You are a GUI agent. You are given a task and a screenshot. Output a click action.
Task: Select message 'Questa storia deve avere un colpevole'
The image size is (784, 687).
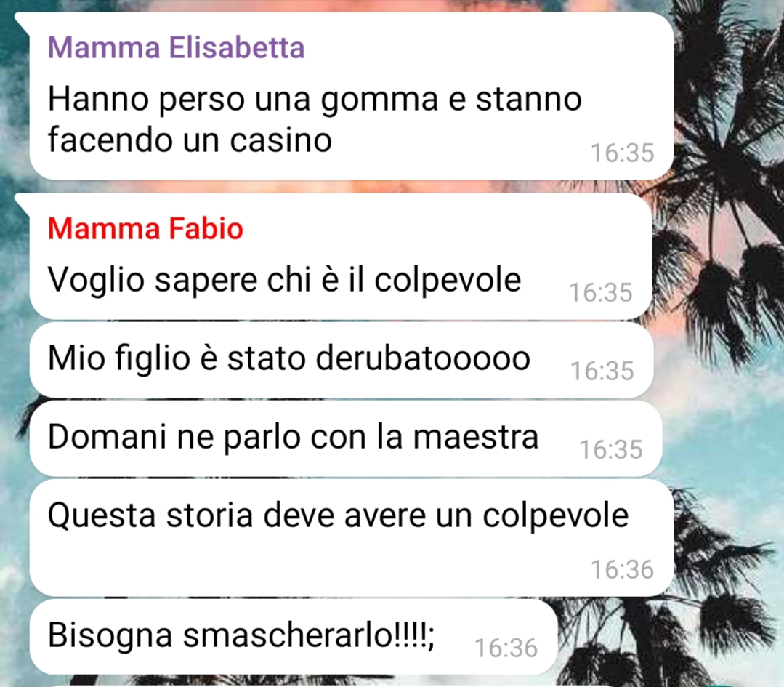352,538
